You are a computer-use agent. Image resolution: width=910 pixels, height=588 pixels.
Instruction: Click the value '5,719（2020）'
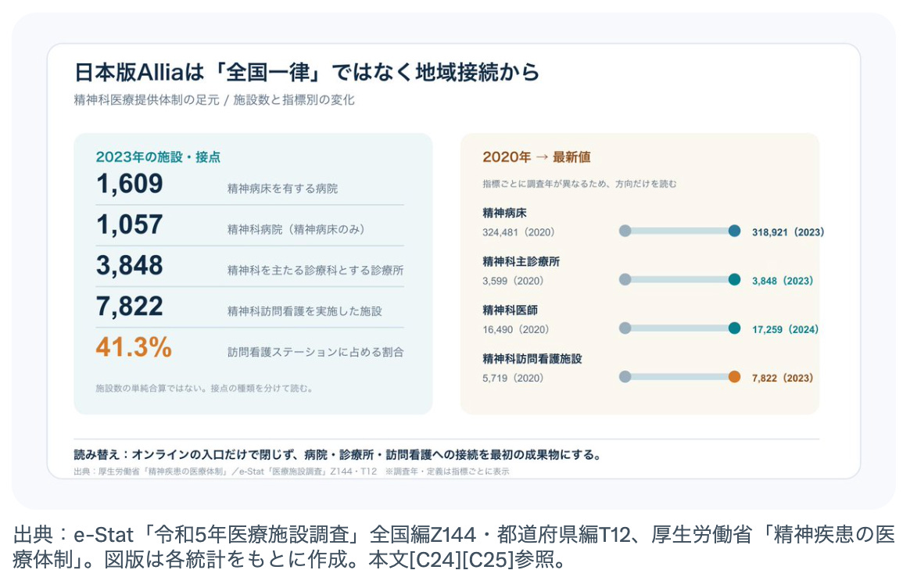click(x=513, y=378)
